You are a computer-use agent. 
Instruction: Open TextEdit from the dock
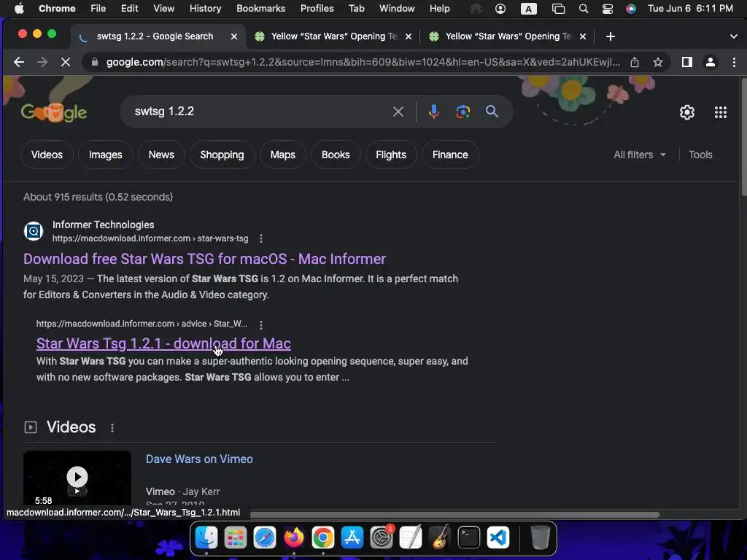point(411,538)
